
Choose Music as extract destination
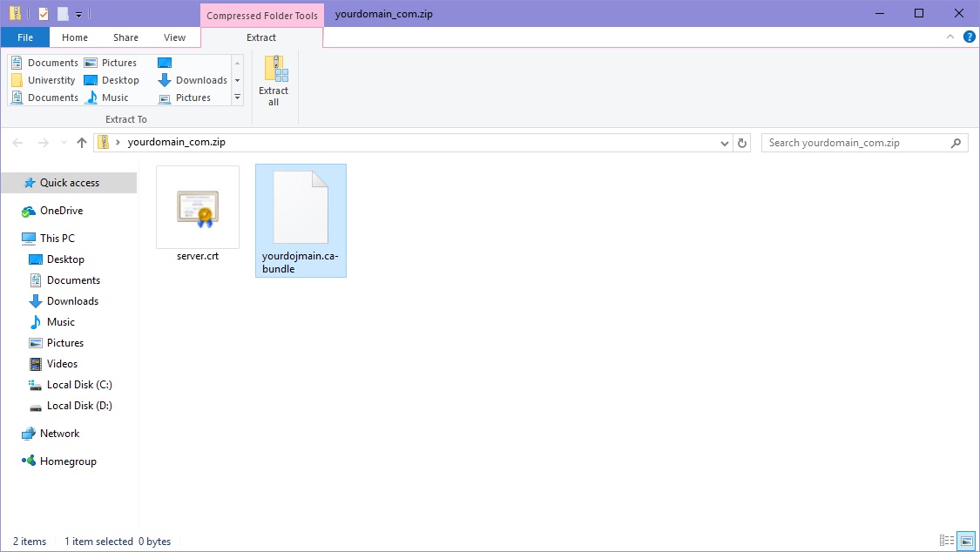pyautogui.click(x=106, y=98)
